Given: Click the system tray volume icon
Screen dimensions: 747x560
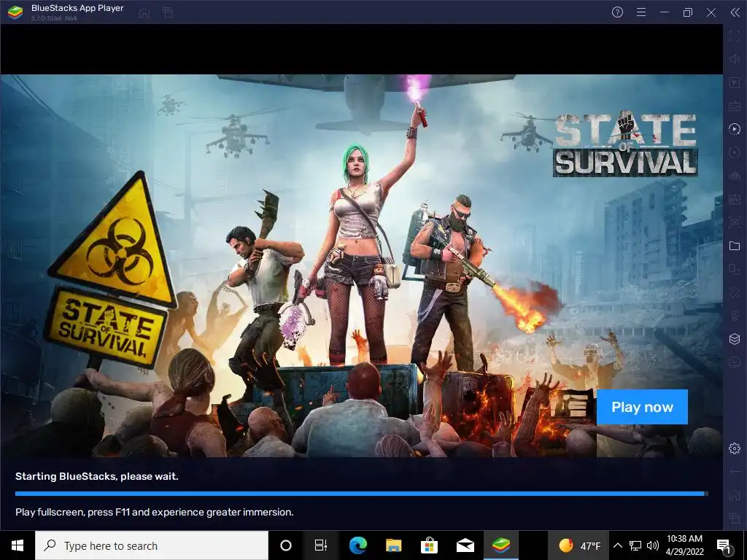Looking at the screenshot, I should tap(653, 545).
